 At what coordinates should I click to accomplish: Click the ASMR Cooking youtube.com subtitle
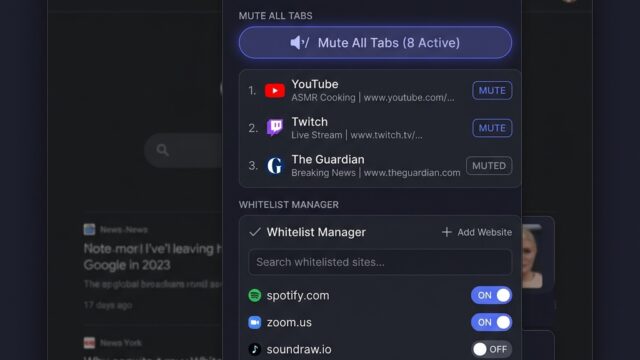[x=373, y=98]
